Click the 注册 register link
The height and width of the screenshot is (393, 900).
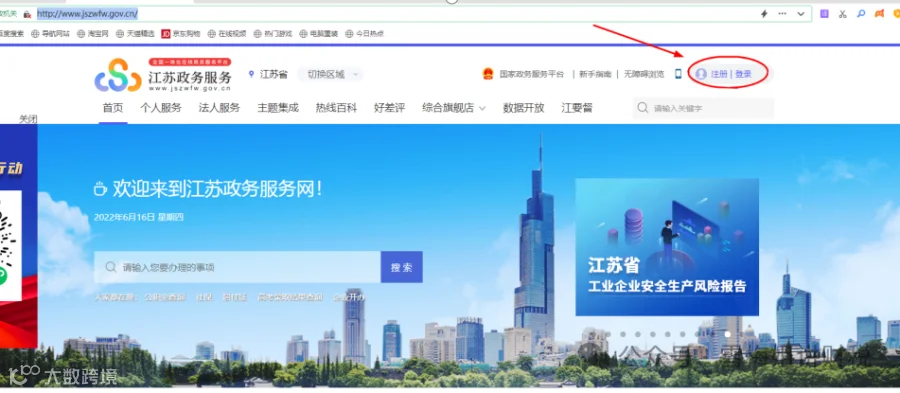point(719,74)
